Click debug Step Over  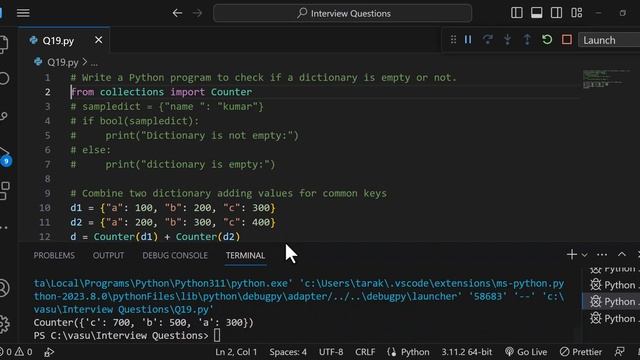(x=487, y=40)
